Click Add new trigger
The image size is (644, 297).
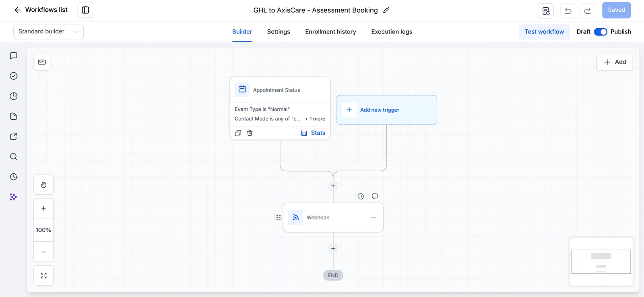(387, 110)
